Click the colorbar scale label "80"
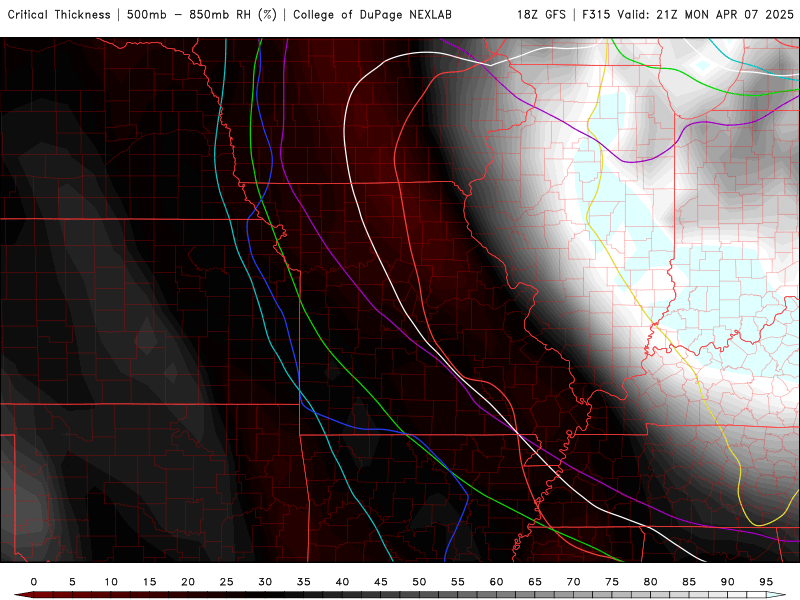 [651, 582]
